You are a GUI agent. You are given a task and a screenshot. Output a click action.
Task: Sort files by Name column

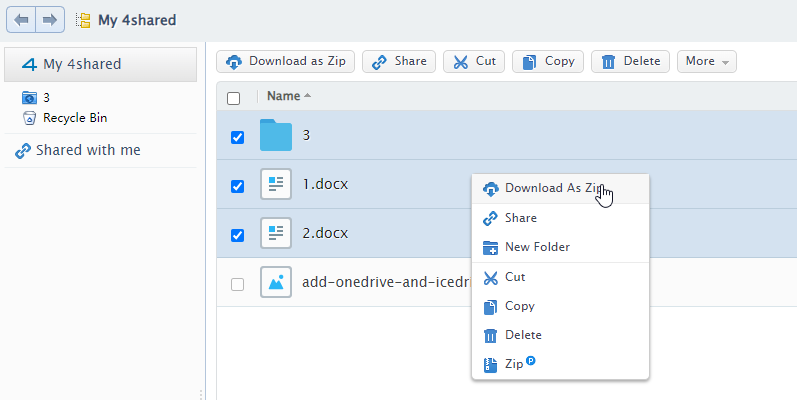(x=285, y=96)
